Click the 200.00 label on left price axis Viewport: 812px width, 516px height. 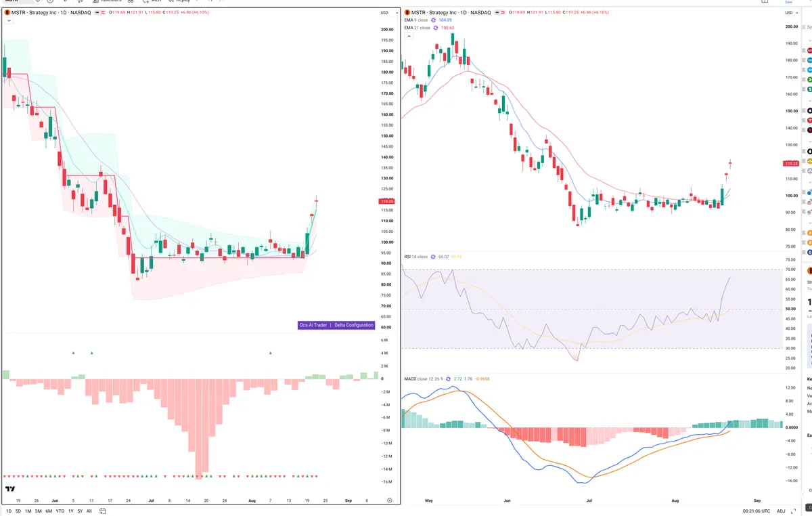pyautogui.click(x=388, y=30)
